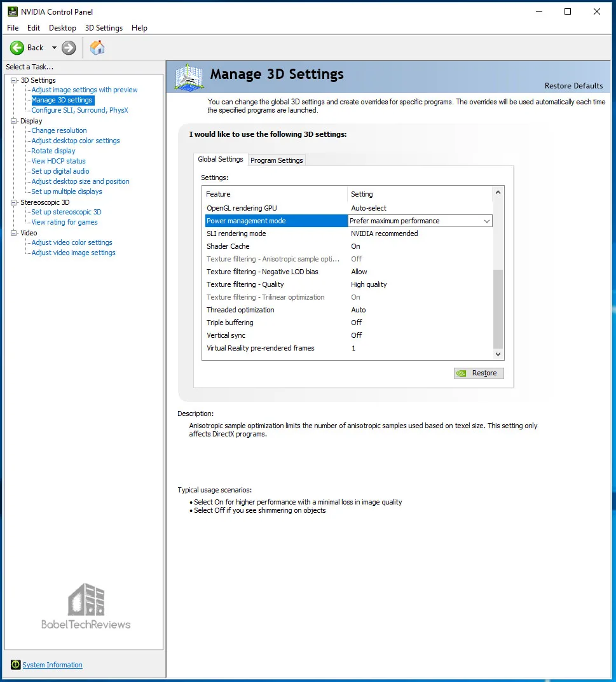The width and height of the screenshot is (616, 682).
Task: Collapse the 3D Settings tree node
Action: pyautogui.click(x=14, y=80)
